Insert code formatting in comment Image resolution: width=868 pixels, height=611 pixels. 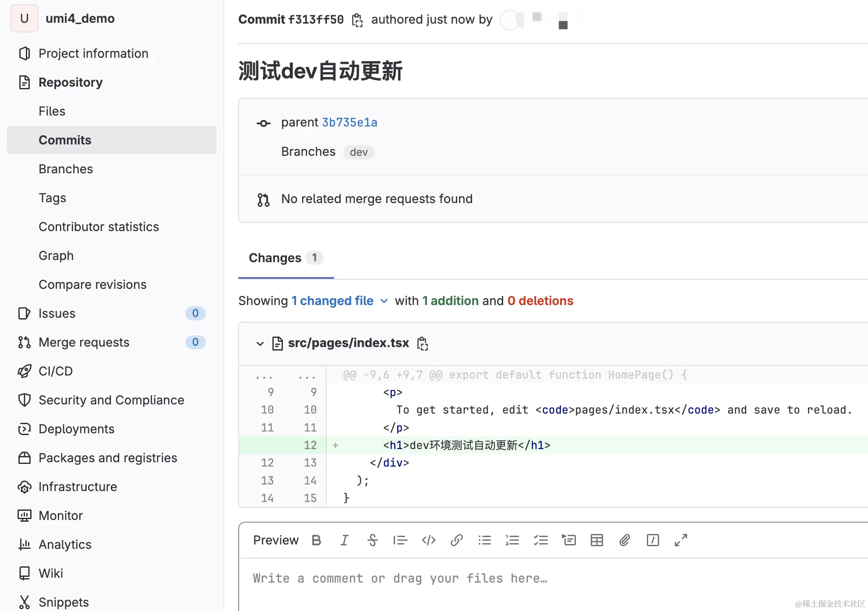pyautogui.click(x=428, y=540)
